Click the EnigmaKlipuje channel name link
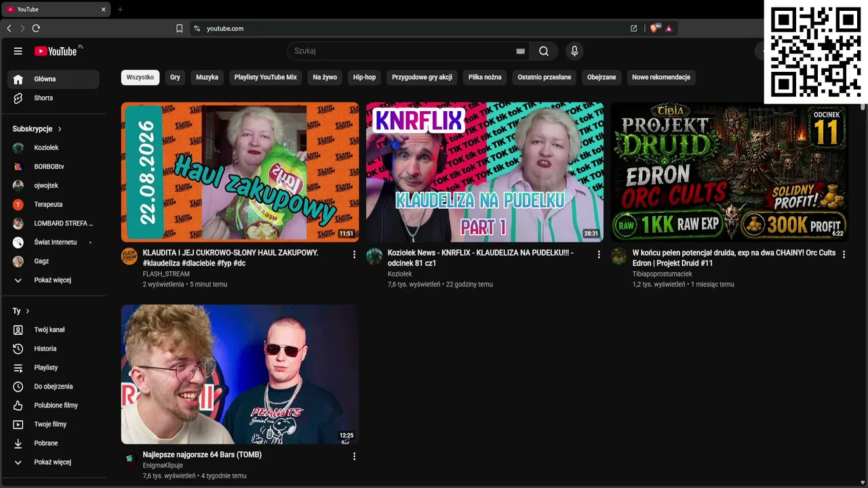Screen dimensions: 868x488 point(163,466)
